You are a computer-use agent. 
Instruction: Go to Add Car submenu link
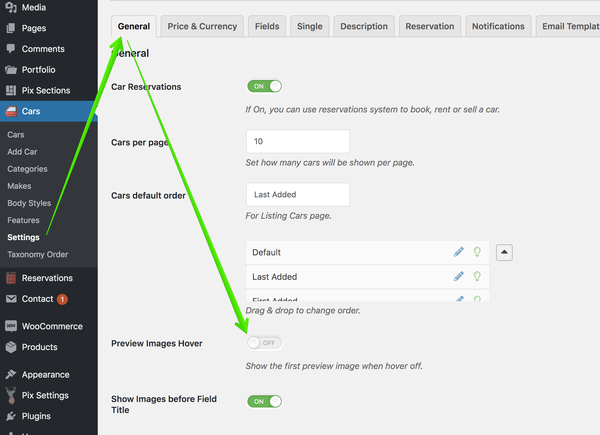pos(22,152)
